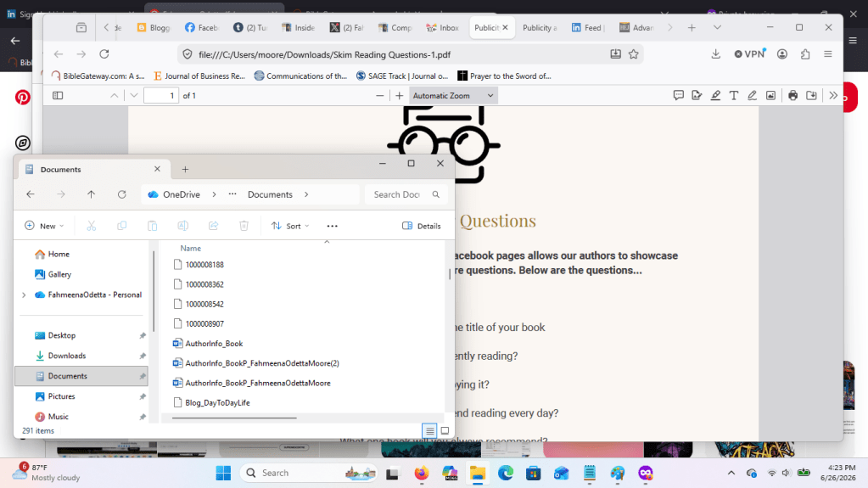Open a new browser tab
This screenshot has height=488, width=868.
coord(692,28)
